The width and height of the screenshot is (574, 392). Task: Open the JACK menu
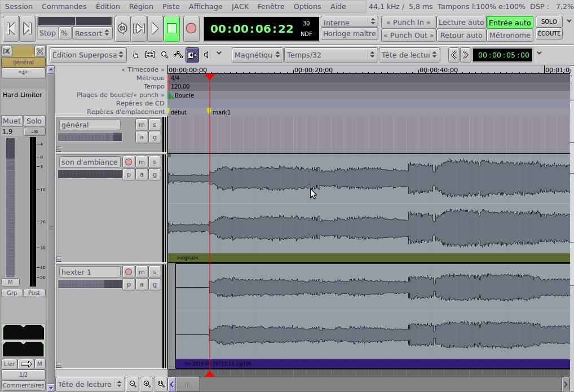pos(240,6)
